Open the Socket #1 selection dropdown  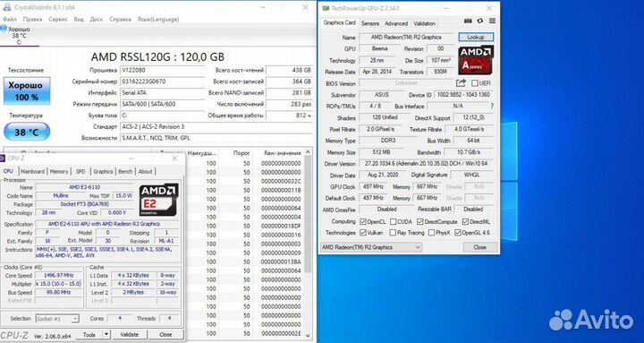[56, 319]
